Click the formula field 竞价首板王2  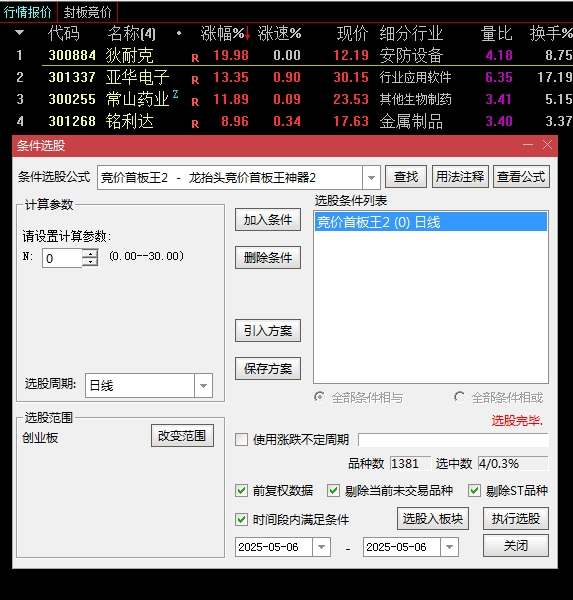click(x=230, y=178)
